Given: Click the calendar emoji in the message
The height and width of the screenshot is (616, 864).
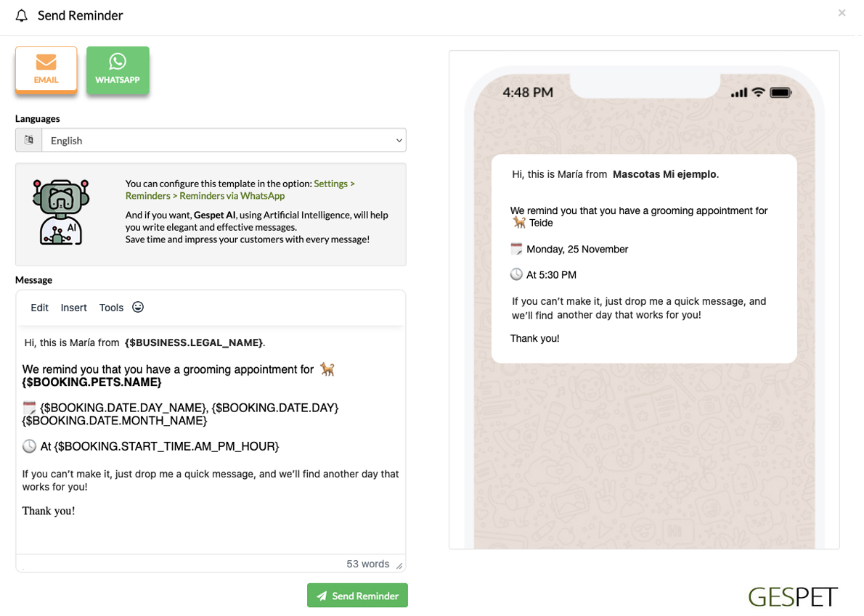Looking at the screenshot, I should click(x=29, y=408).
